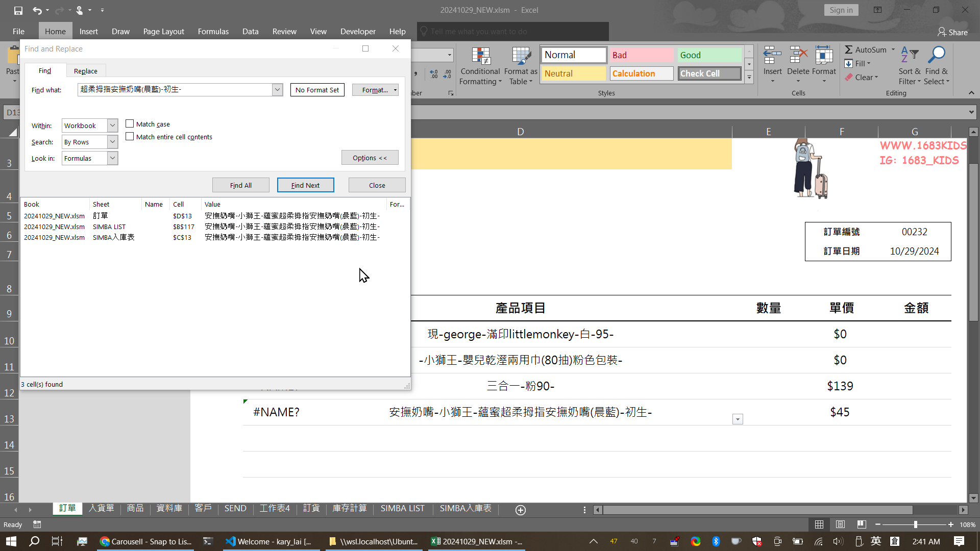Screen dimensions: 980x551
Task: Check Match entire cell contents
Action: click(x=130, y=137)
